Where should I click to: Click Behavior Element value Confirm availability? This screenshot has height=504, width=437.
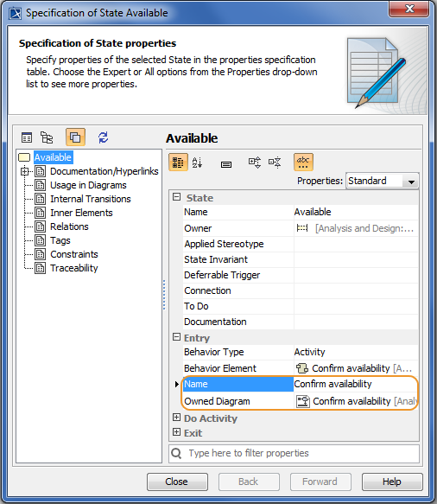351,368
